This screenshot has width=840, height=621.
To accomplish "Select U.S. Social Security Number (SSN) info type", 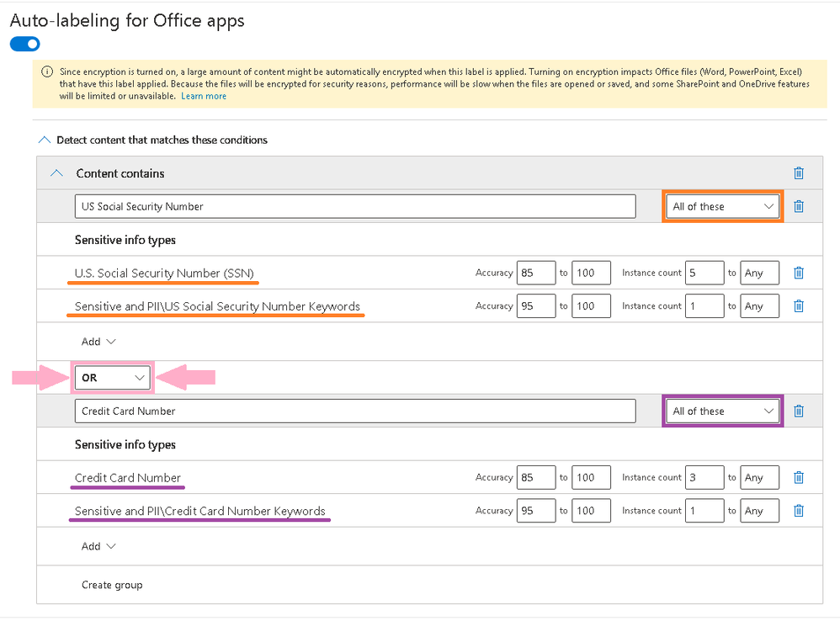I will 164,273.
